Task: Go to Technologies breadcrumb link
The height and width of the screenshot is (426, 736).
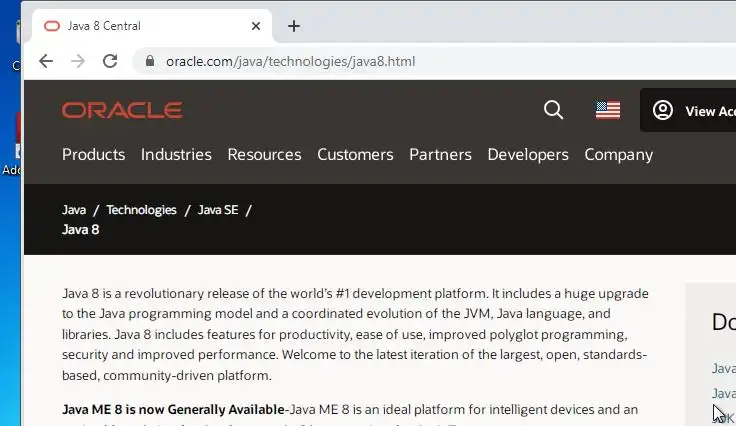Action: coord(141,210)
